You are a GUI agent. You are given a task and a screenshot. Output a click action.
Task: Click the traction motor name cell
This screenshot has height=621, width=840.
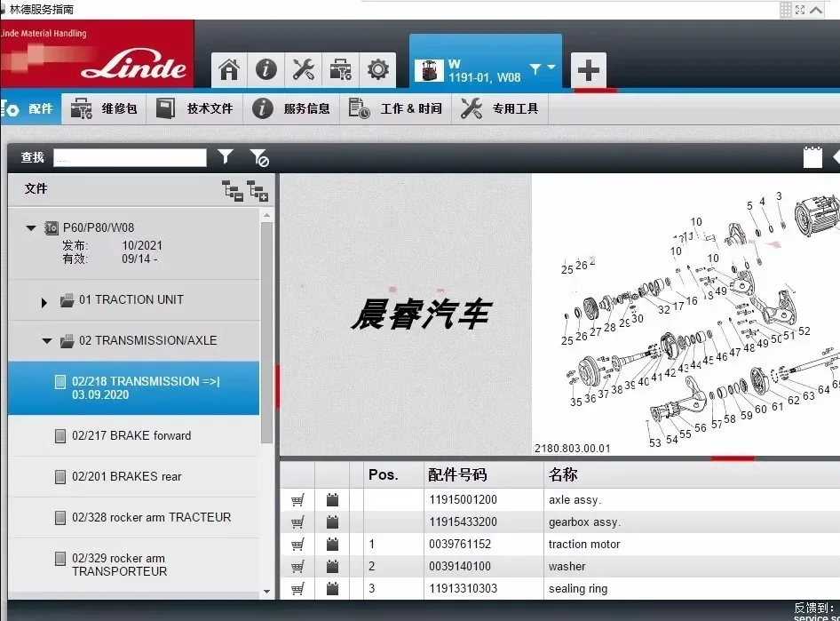click(584, 545)
